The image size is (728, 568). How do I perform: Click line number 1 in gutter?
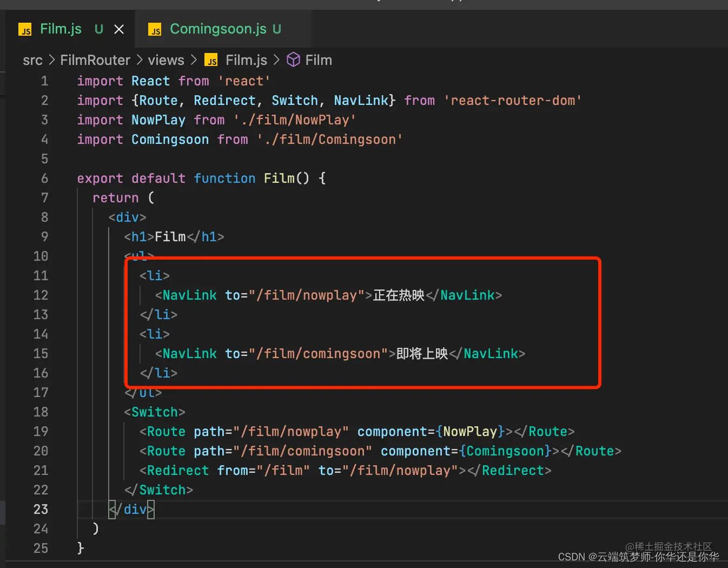44,81
